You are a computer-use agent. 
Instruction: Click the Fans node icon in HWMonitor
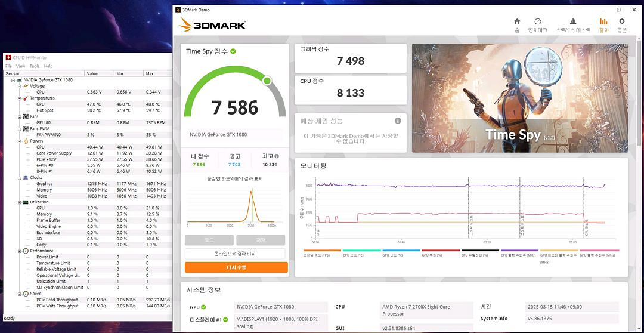[x=26, y=116]
